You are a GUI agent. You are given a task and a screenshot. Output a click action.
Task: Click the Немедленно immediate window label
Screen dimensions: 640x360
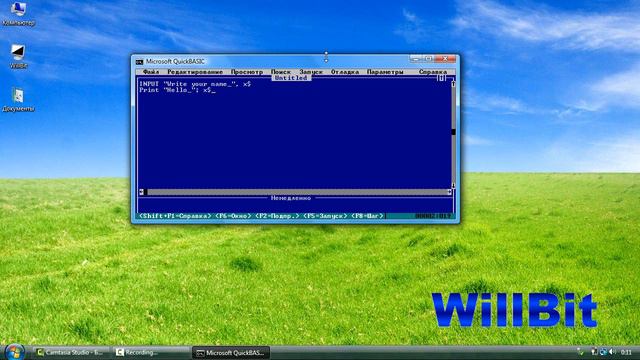pyautogui.click(x=291, y=198)
